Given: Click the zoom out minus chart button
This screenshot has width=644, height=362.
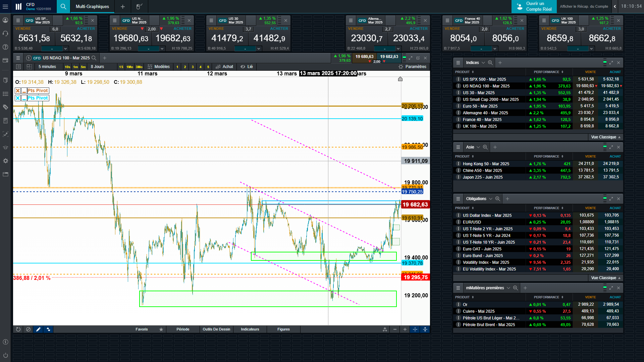Looking at the screenshot, I should pyautogui.click(x=395, y=329).
